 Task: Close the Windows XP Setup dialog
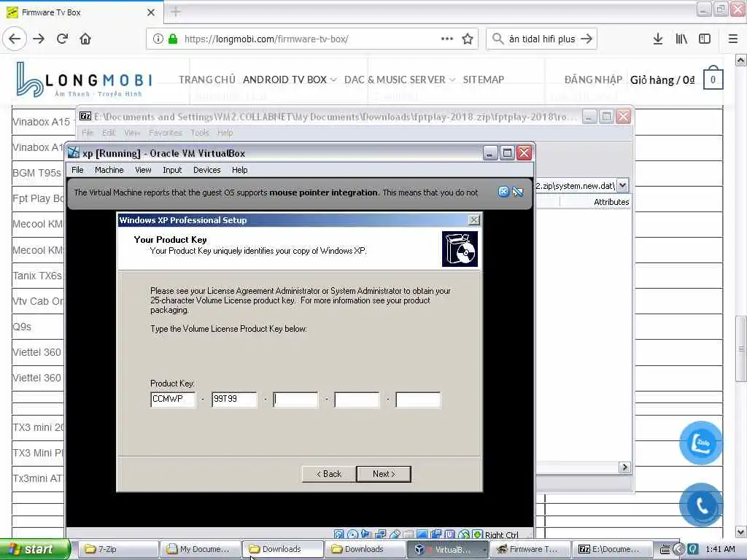click(473, 220)
